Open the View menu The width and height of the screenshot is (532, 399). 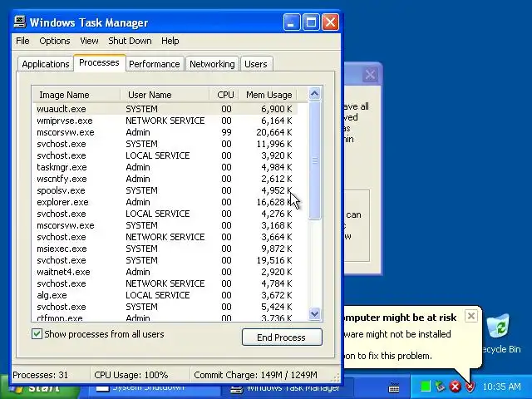click(x=89, y=41)
